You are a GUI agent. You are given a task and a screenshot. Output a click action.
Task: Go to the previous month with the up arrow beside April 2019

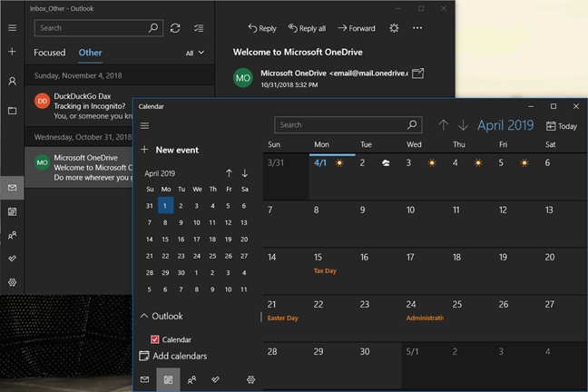(443, 125)
